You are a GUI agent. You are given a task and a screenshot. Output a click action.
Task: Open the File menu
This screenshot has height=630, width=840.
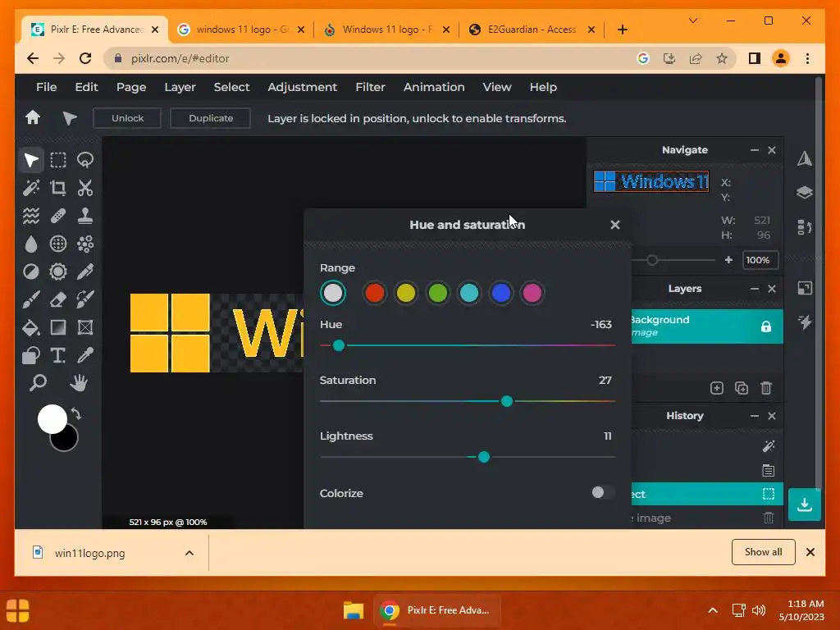click(x=46, y=87)
